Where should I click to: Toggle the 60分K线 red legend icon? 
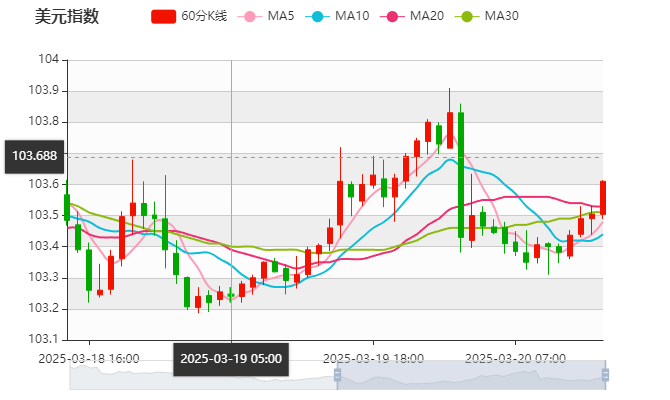(x=164, y=17)
